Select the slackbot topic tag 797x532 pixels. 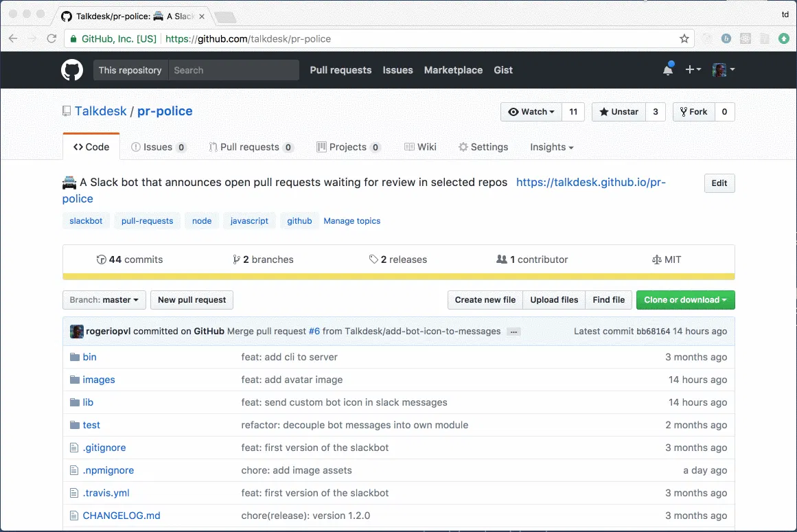click(x=86, y=221)
